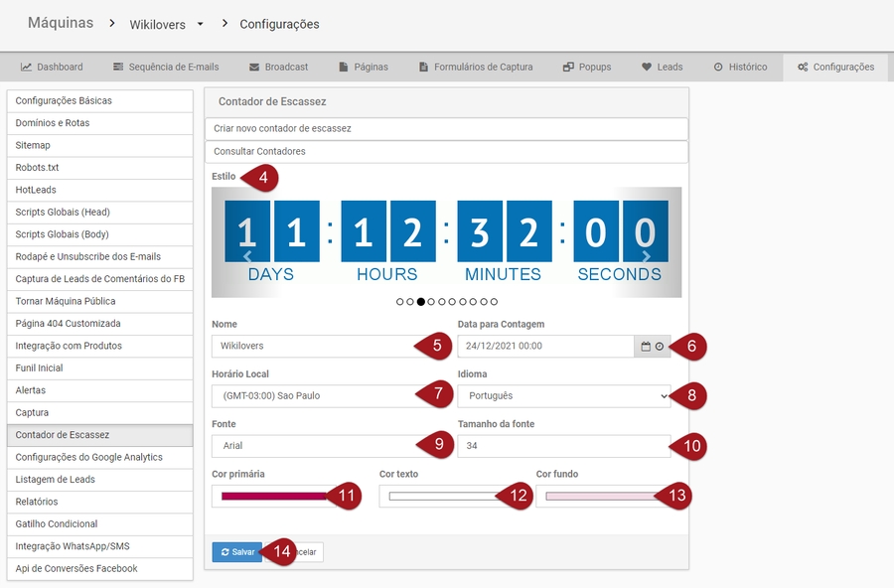Image resolution: width=894 pixels, height=588 pixels.
Task: Select the first carousel style dot
Action: click(399, 301)
